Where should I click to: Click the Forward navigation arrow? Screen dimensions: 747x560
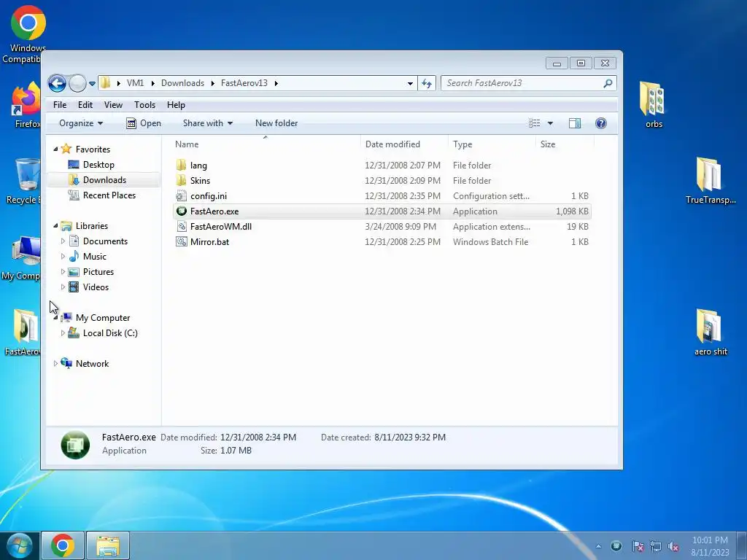[77, 83]
